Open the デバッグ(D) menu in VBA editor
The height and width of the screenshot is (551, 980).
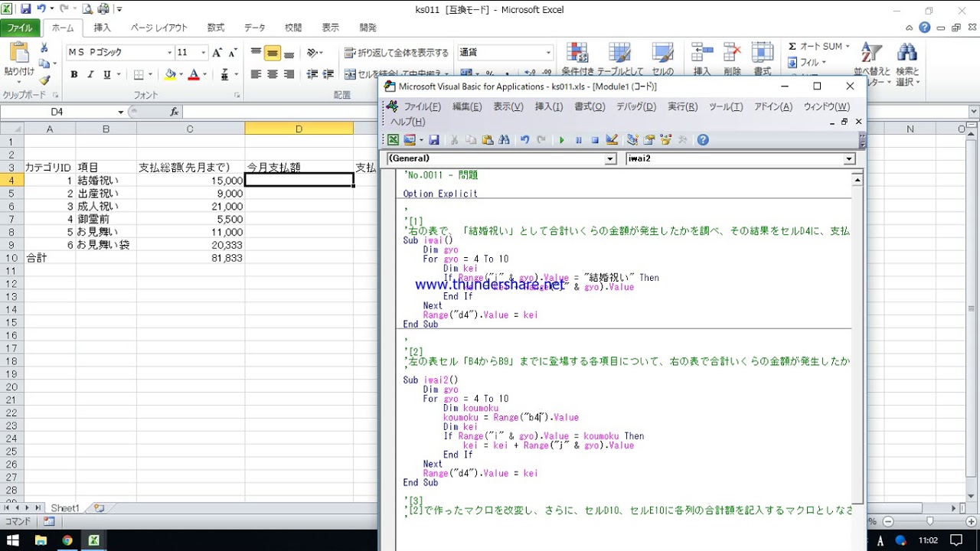tap(635, 107)
